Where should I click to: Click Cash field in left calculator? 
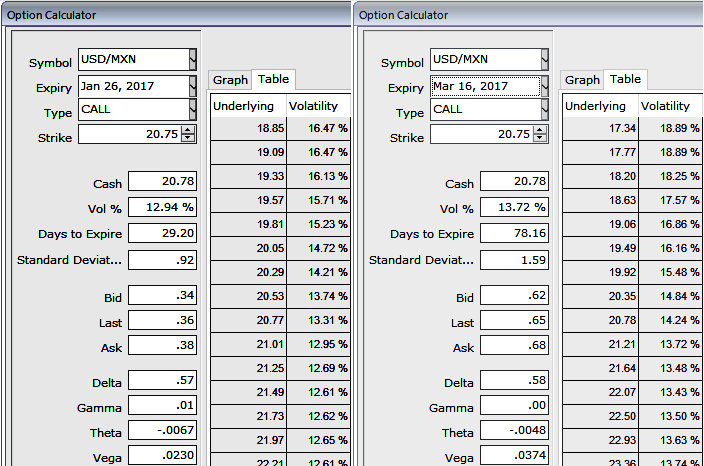163,181
